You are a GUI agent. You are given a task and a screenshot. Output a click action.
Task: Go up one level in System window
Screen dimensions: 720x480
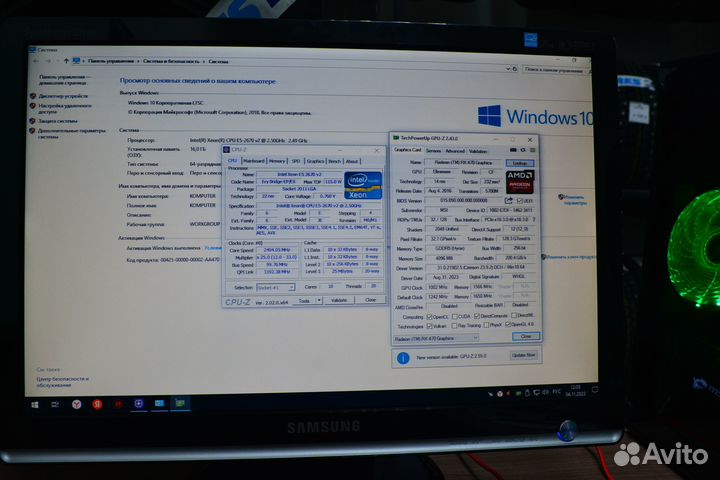click(66, 61)
